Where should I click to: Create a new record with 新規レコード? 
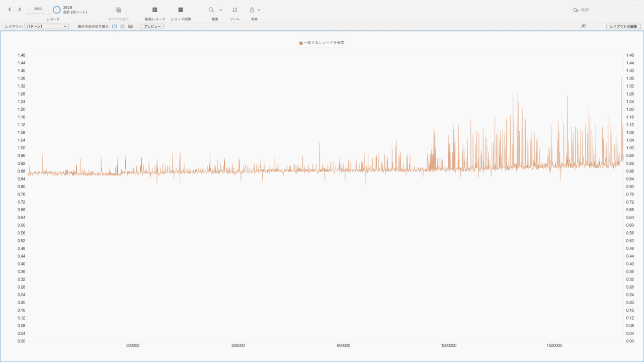[154, 9]
